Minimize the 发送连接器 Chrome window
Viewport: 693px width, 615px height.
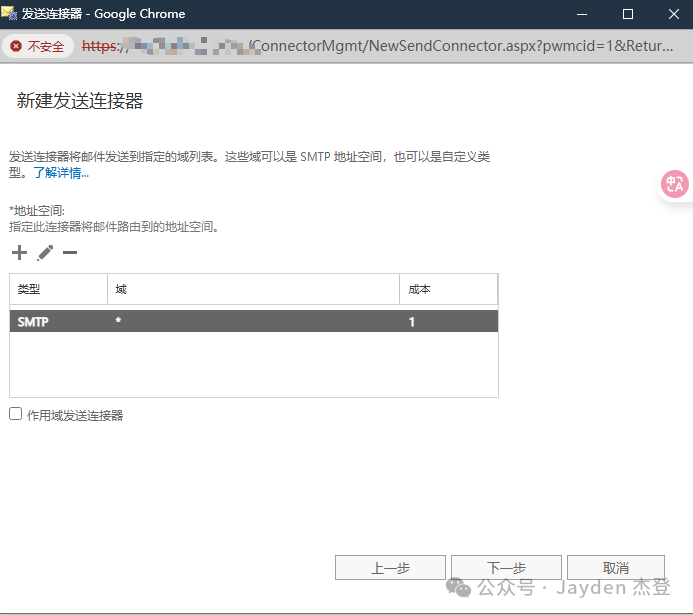[x=582, y=14]
